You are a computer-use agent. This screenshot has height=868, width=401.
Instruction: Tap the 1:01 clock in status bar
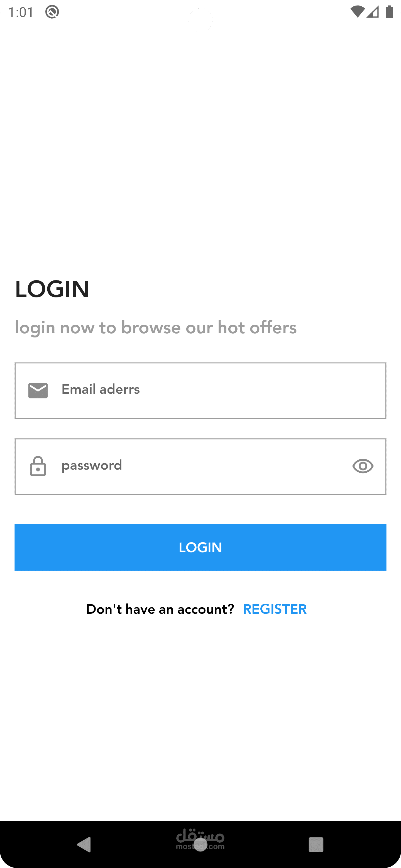21,13
